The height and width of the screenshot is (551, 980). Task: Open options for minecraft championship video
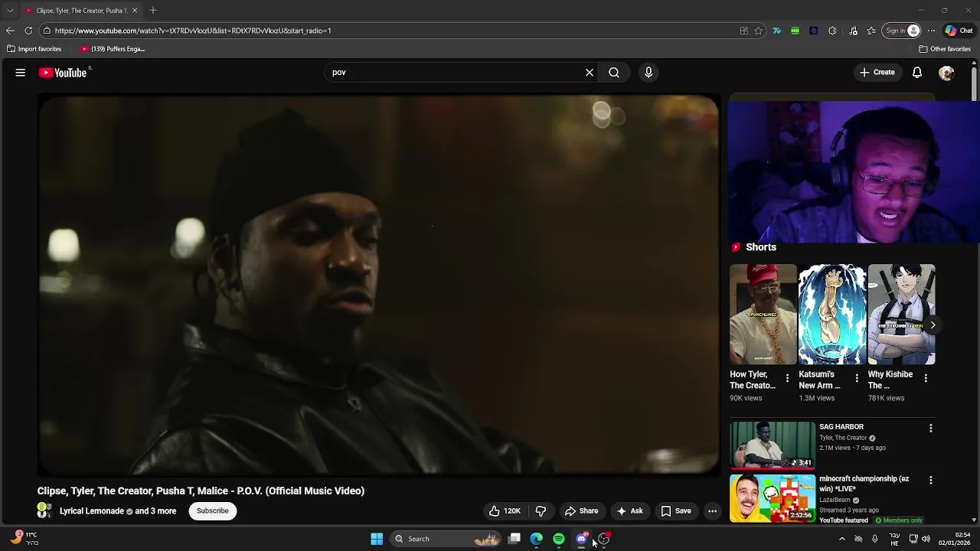[931, 481]
